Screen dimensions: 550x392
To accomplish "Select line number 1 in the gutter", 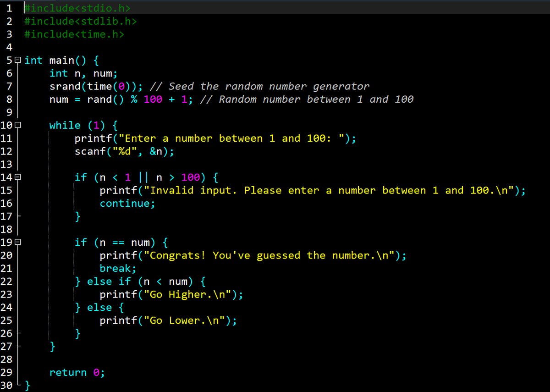I will [9, 8].
